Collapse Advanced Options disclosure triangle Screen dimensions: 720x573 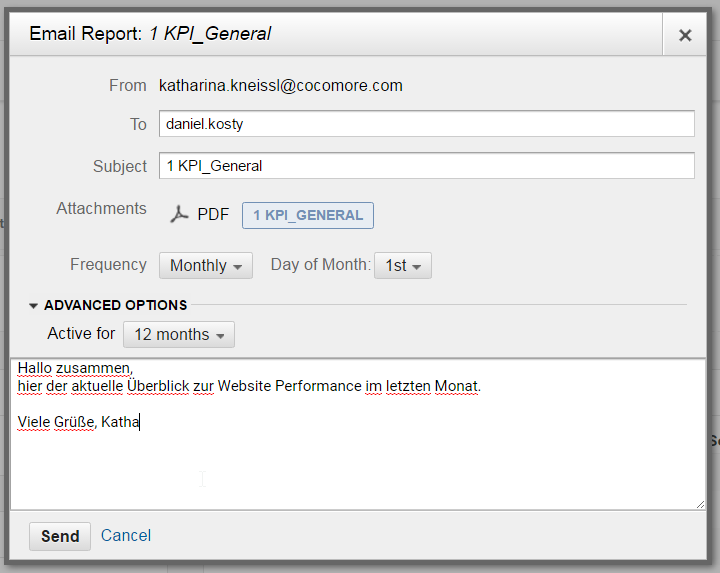[x=33, y=306]
